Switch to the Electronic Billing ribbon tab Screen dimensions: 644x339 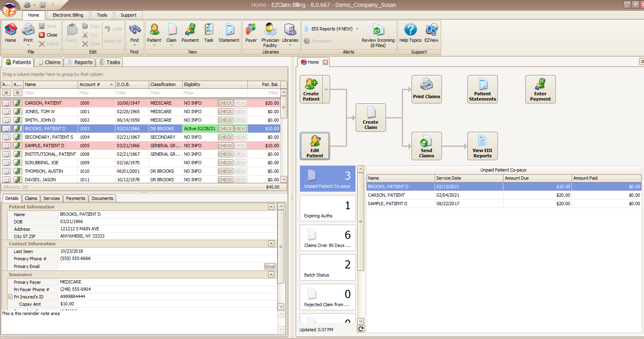68,15
